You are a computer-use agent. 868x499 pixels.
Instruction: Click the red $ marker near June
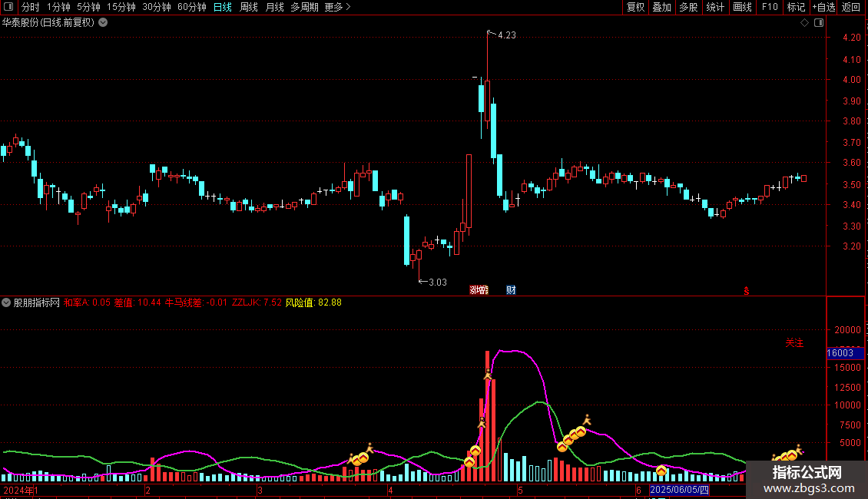click(746, 291)
